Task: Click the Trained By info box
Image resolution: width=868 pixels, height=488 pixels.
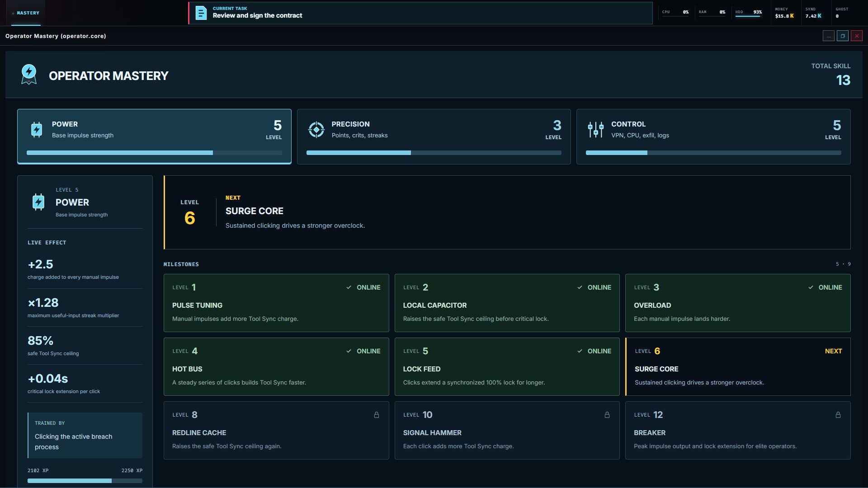Action: pos(85,435)
